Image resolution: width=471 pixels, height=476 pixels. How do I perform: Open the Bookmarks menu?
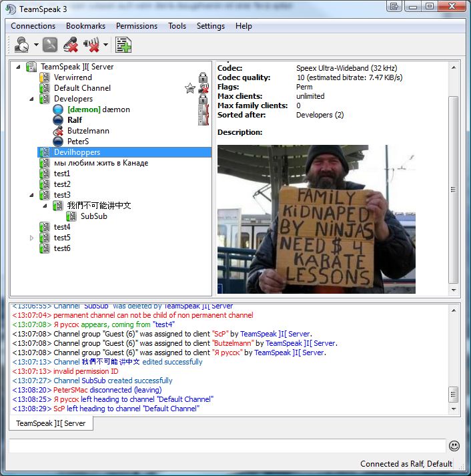point(85,26)
